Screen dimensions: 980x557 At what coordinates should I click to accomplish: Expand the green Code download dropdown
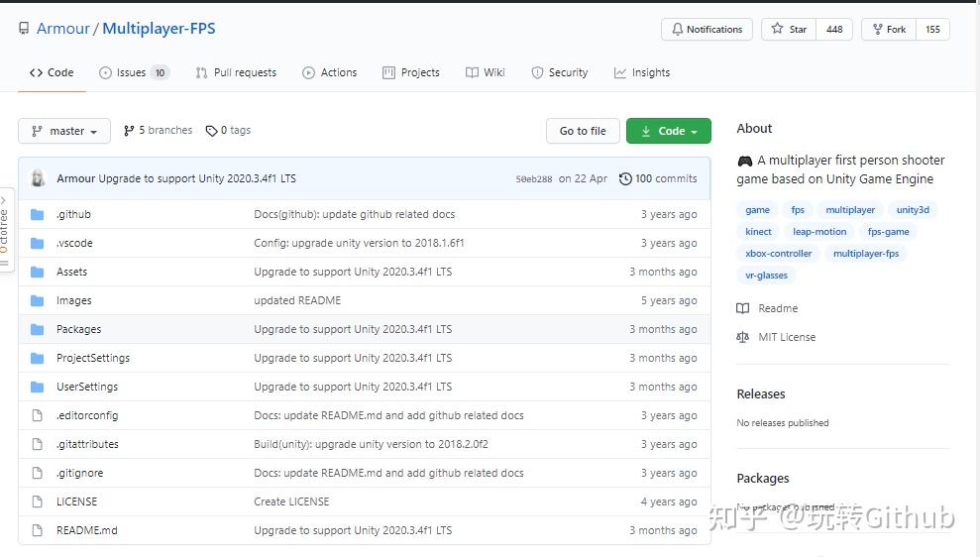pyautogui.click(x=669, y=131)
